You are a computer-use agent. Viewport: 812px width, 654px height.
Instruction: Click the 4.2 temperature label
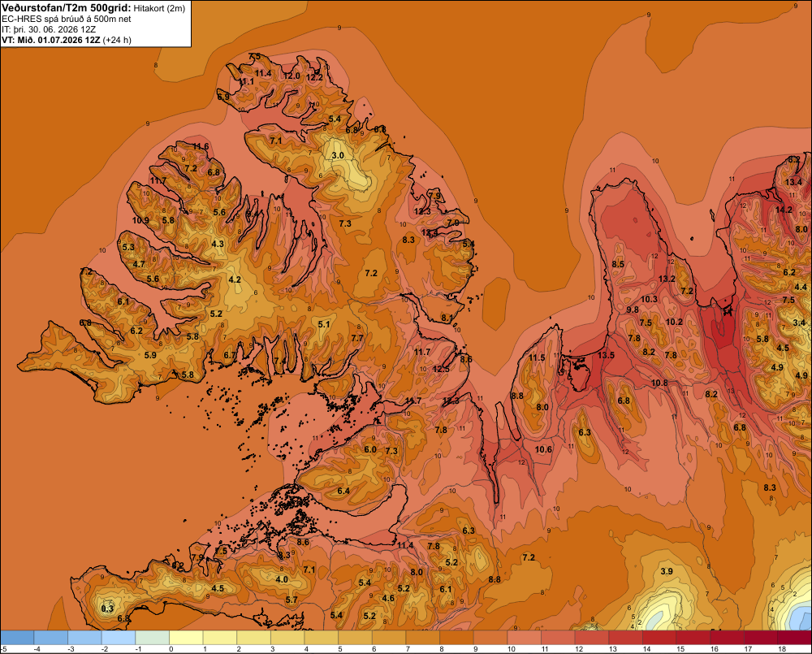pos(235,279)
